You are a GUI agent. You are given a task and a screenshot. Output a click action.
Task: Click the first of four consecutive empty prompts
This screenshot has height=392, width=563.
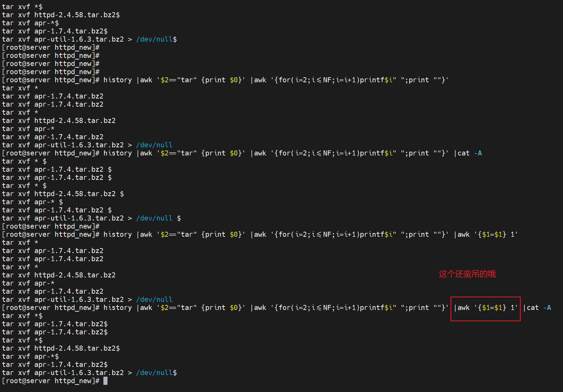click(x=51, y=48)
